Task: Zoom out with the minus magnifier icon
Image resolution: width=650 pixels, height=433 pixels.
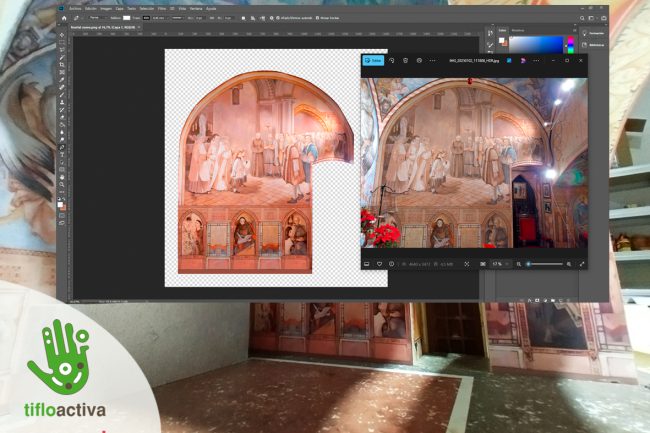Action: tap(520, 264)
